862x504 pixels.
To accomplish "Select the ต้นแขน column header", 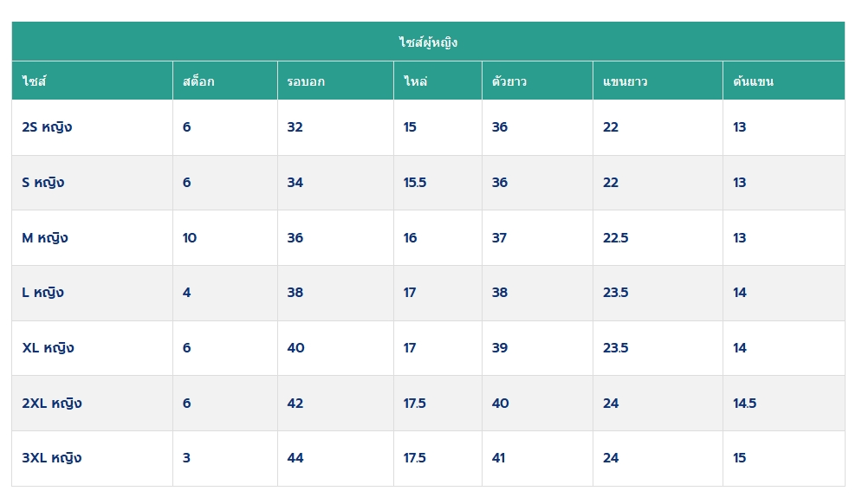I will coord(753,81).
